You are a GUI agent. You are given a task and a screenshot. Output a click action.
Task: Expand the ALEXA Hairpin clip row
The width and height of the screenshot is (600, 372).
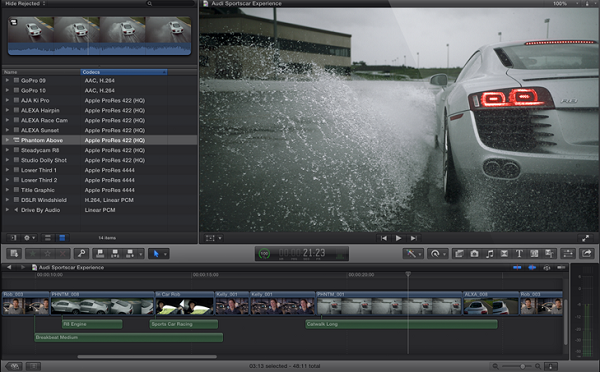tap(7, 110)
